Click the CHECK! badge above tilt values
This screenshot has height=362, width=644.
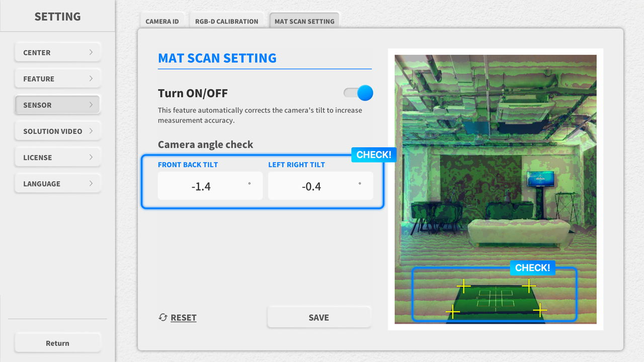coord(374,155)
